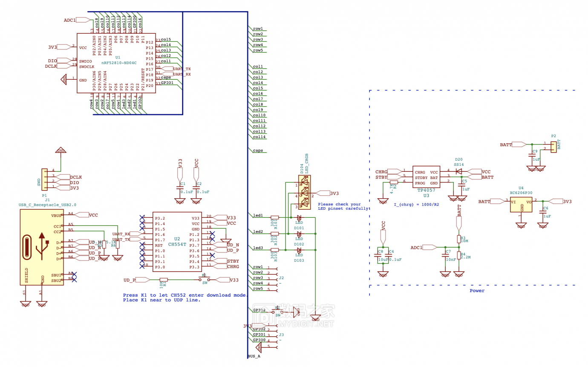Select the 2.2M resistor R4
Viewport: 588px width, 367px height.
coord(459,255)
